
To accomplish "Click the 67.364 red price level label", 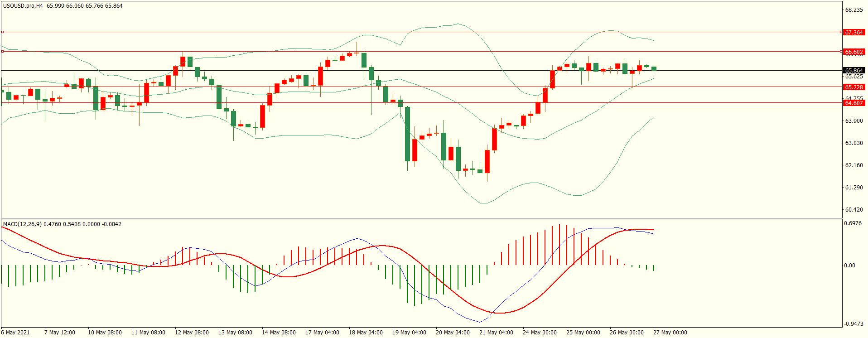I will coord(854,32).
